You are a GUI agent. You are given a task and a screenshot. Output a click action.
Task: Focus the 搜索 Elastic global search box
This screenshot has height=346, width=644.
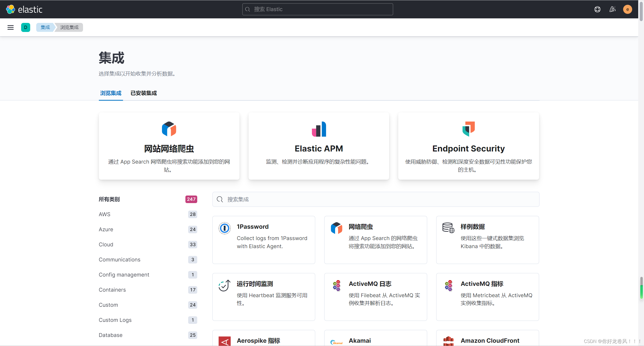click(317, 9)
